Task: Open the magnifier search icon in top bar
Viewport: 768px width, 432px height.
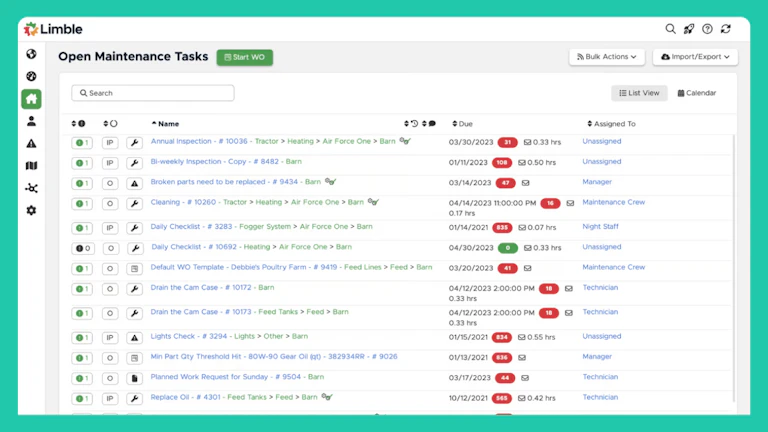Action: (671, 29)
